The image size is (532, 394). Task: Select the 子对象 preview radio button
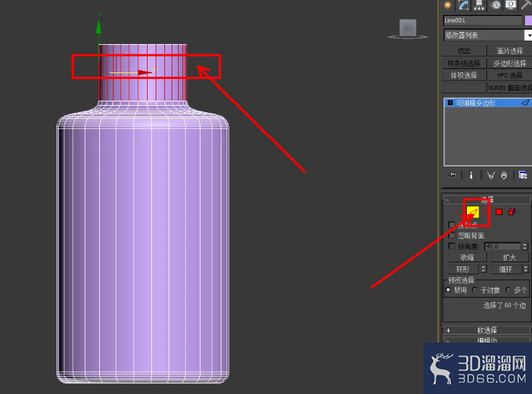click(475, 290)
